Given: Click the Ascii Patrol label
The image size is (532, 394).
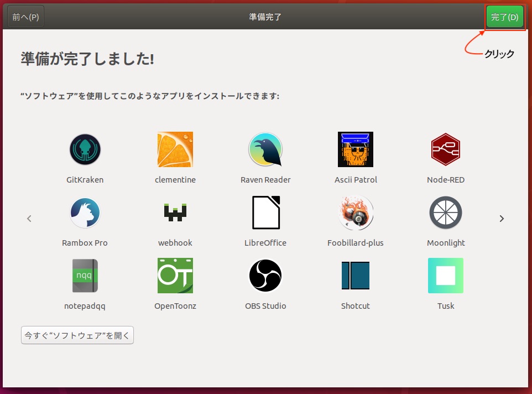Looking at the screenshot, I should [356, 180].
